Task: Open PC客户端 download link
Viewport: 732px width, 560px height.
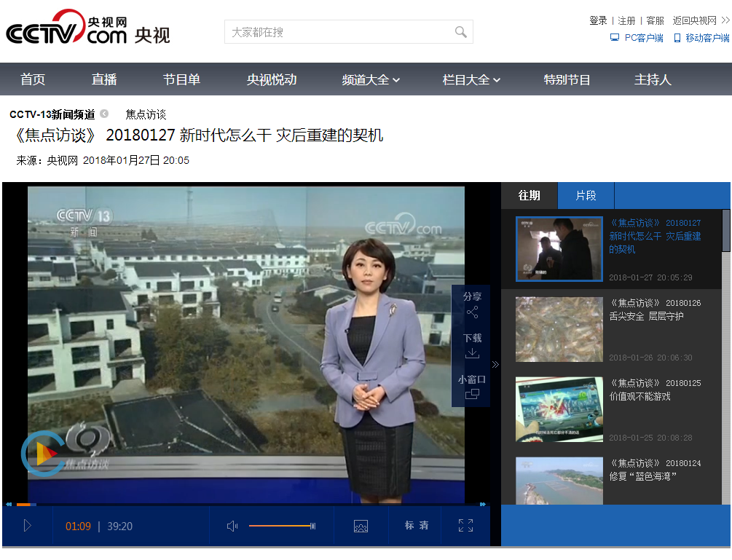Action: coord(637,38)
